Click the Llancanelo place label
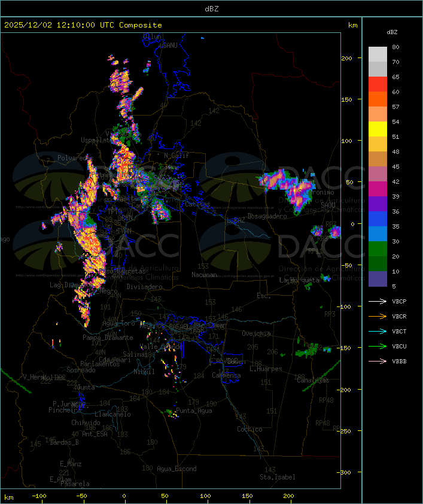 pos(112,414)
